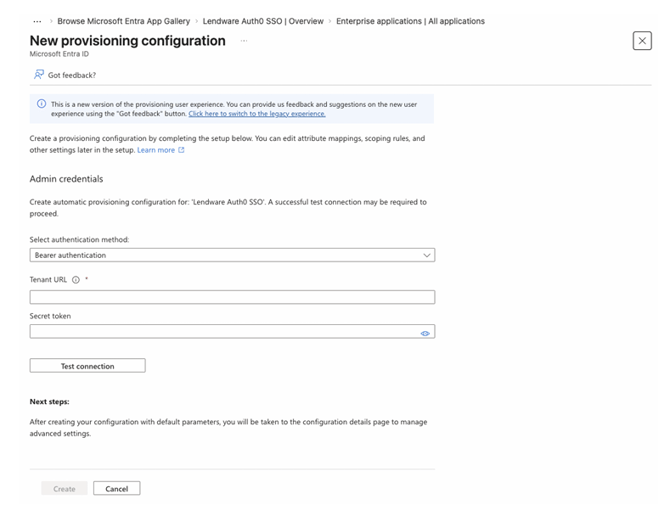The height and width of the screenshot is (505, 670).
Task: Open the Learn more link
Action: click(156, 150)
